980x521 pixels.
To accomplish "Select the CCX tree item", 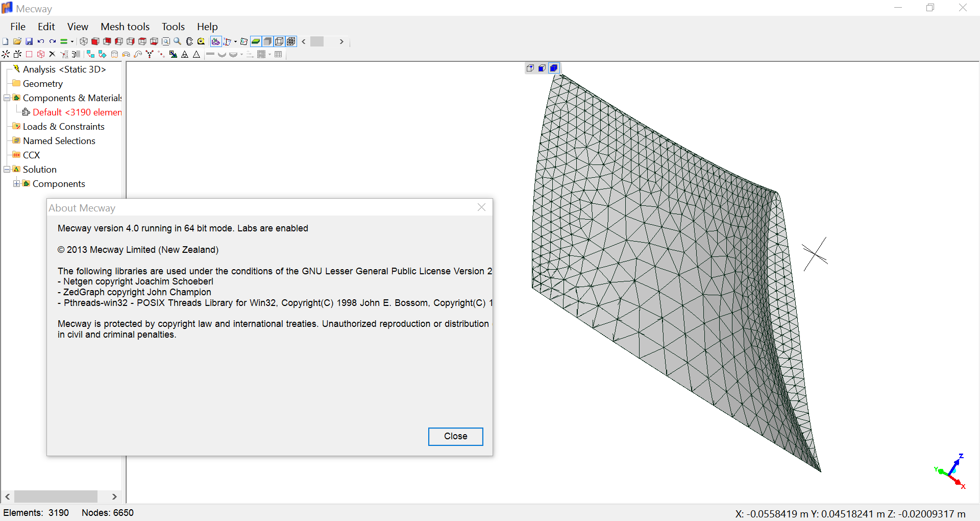I will [31, 155].
